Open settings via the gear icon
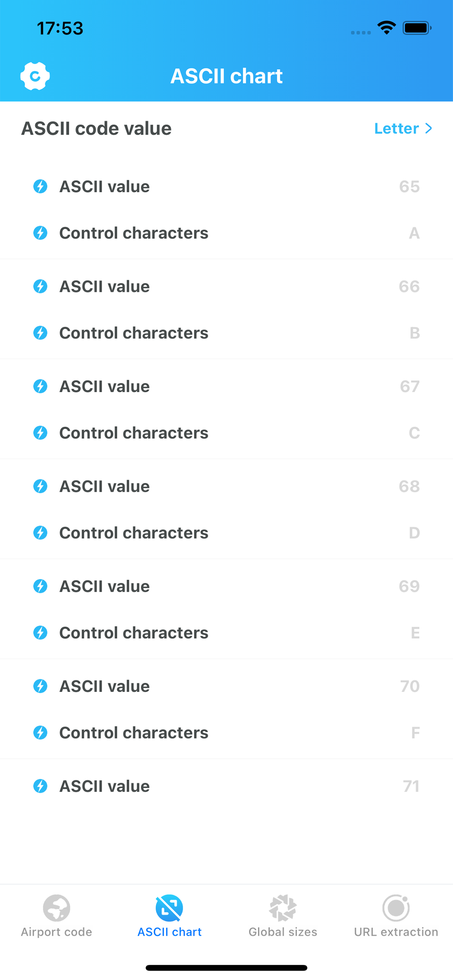Image resolution: width=453 pixels, height=980 pixels. point(35,76)
